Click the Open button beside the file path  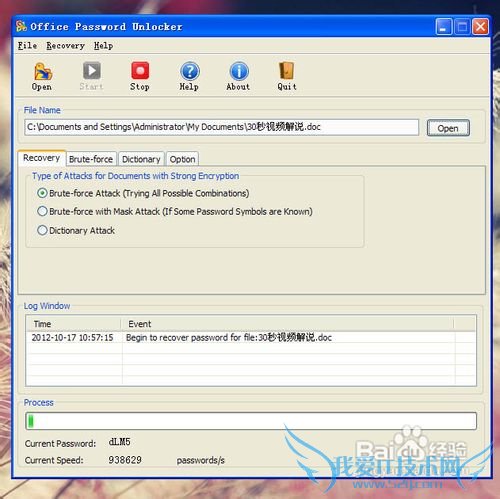click(x=448, y=128)
